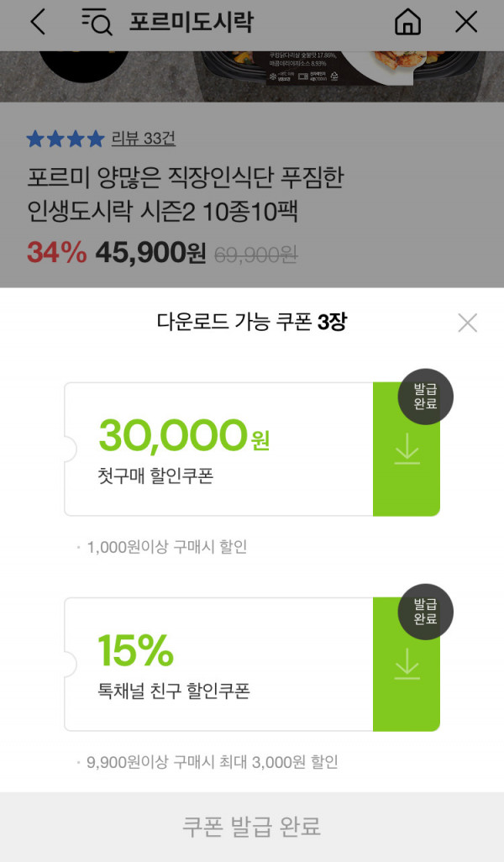
Task: Tap the back arrow in header
Action: click(x=37, y=23)
